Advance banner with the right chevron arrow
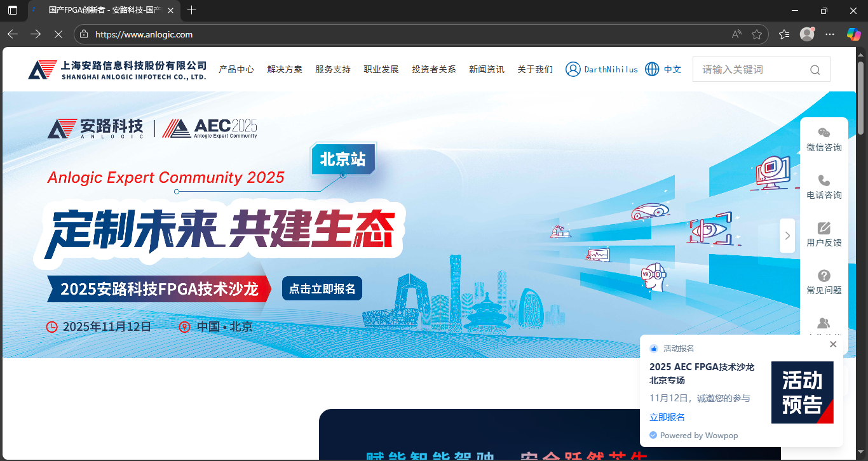The height and width of the screenshot is (461, 868). (787, 236)
